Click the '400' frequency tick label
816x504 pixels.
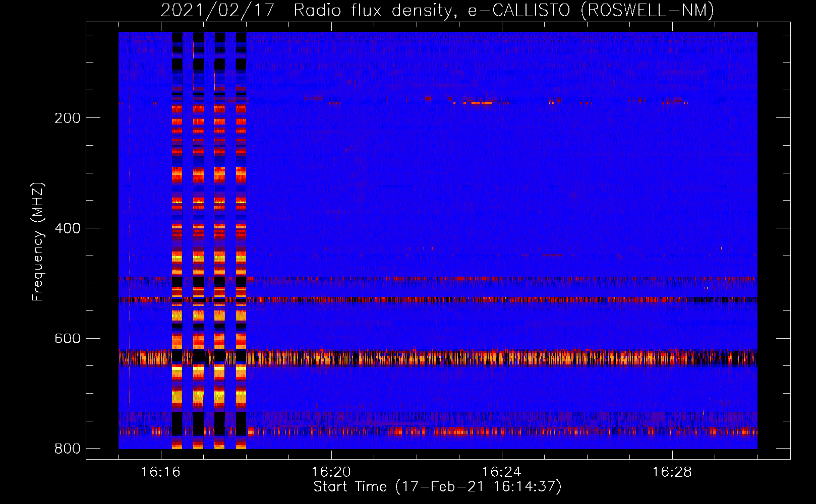68,228
